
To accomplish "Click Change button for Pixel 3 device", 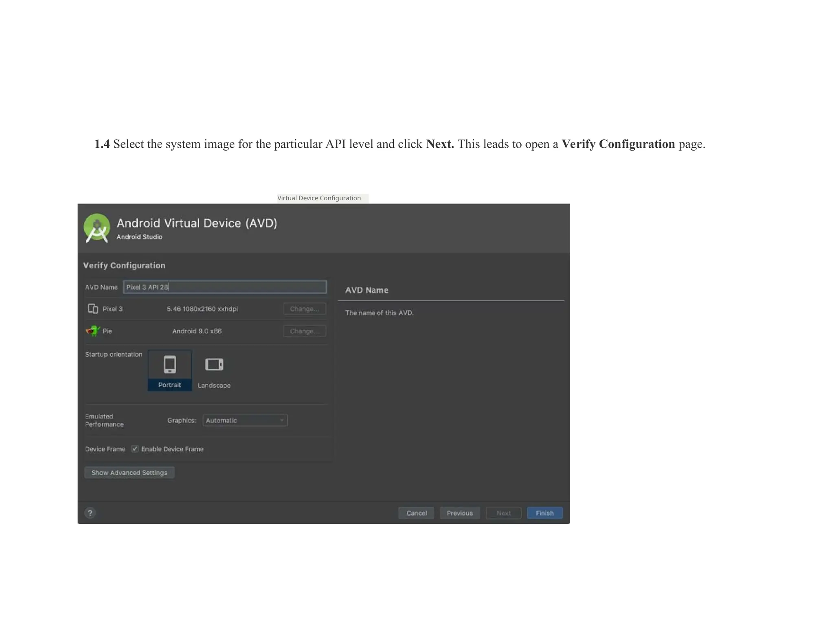I will pos(305,309).
